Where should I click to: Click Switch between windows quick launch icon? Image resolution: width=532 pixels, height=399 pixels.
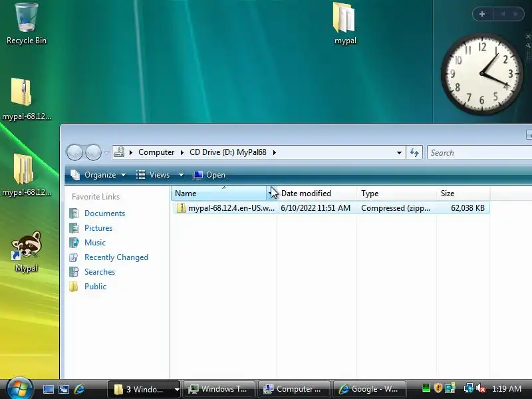[x=63, y=389]
